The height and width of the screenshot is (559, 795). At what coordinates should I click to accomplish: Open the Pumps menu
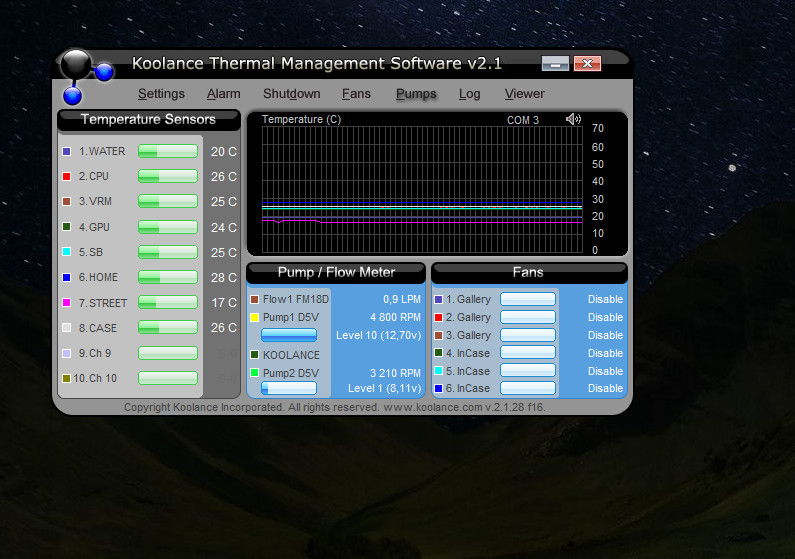416,94
